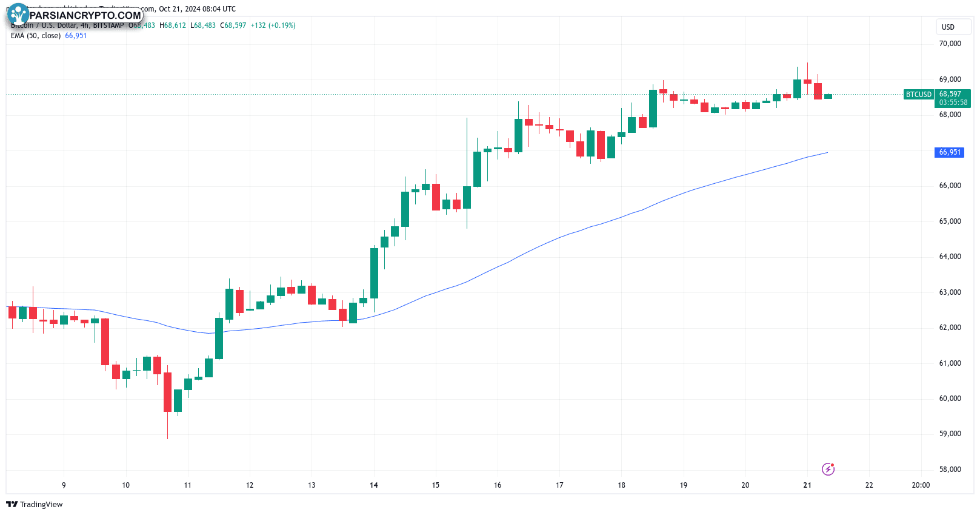The height and width of the screenshot is (515, 980).
Task: Open the TradingView logo link
Action: tap(35, 504)
